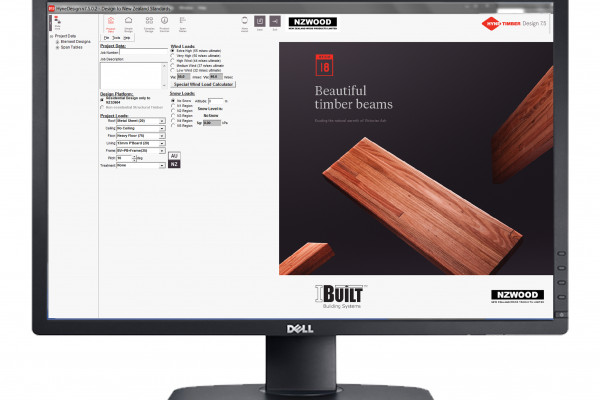Click the HyneDesign app icon in title bar
The image size is (600, 400).
[52, 8]
